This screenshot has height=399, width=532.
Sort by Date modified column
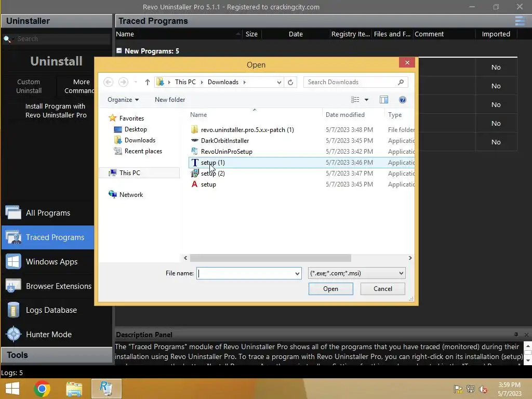click(345, 115)
